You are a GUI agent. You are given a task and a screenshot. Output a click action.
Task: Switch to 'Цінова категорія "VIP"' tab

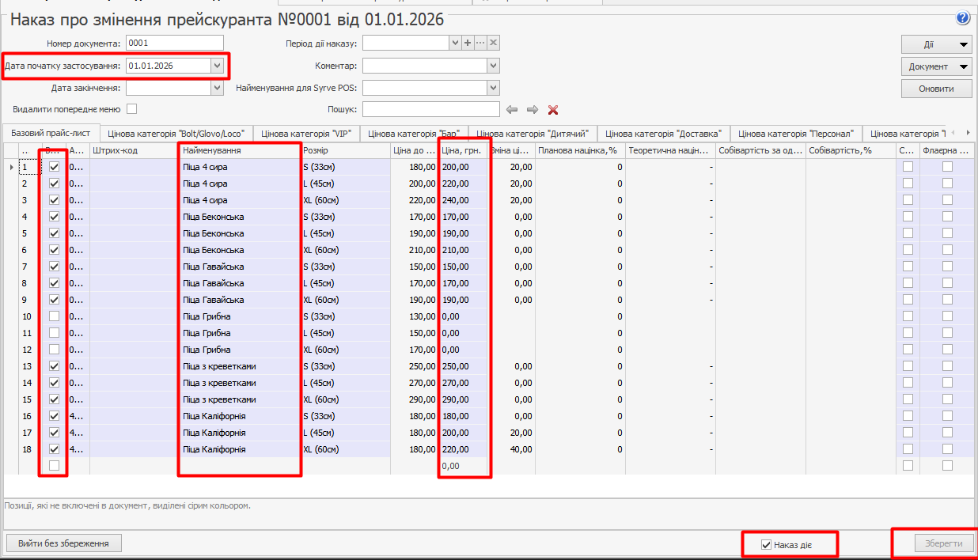tap(307, 134)
